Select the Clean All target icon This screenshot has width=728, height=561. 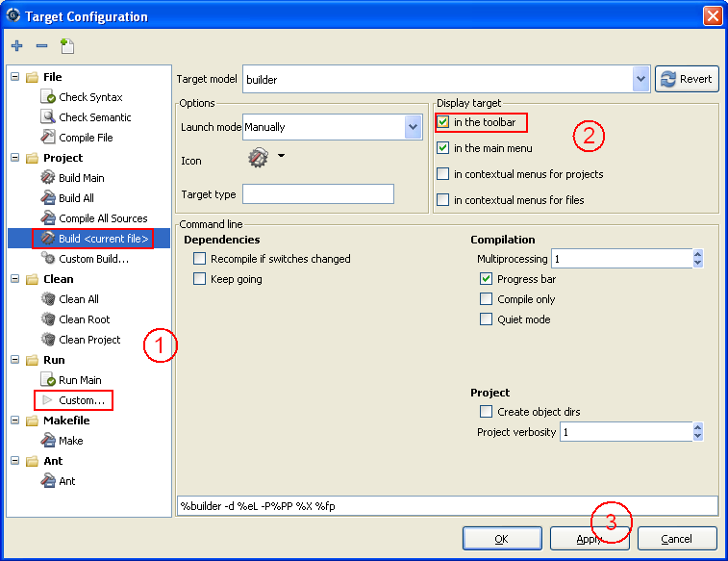[48, 299]
